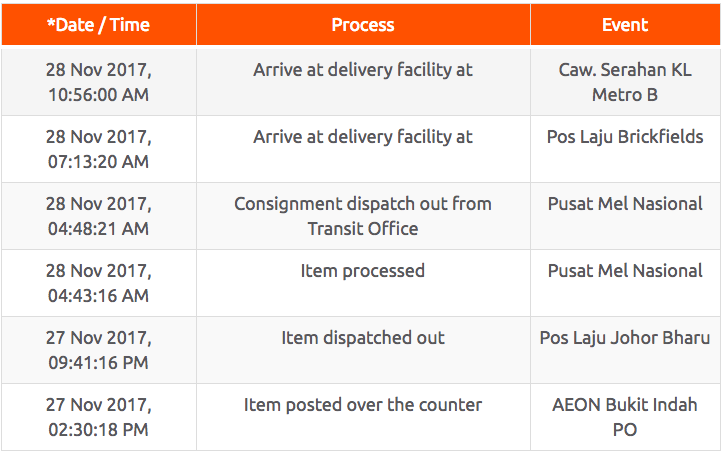Click the Caw. Serahan KL Metro B event
724x454 pixels.
point(625,82)
